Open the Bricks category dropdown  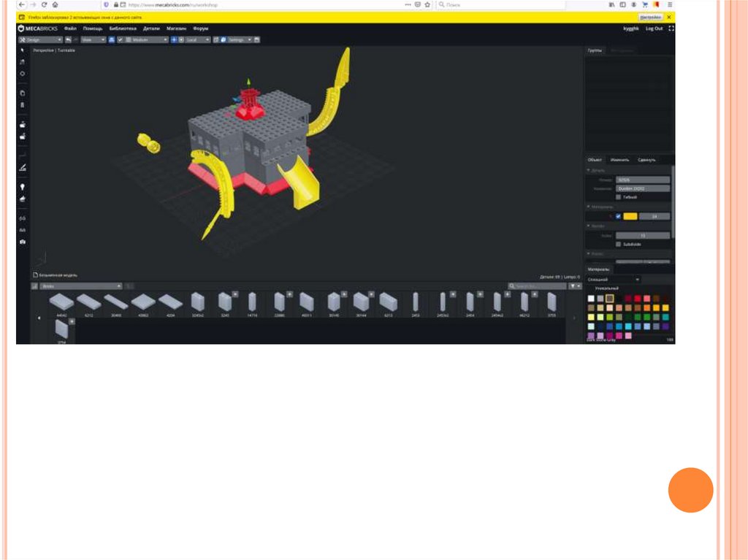click(x=80, y=286)
